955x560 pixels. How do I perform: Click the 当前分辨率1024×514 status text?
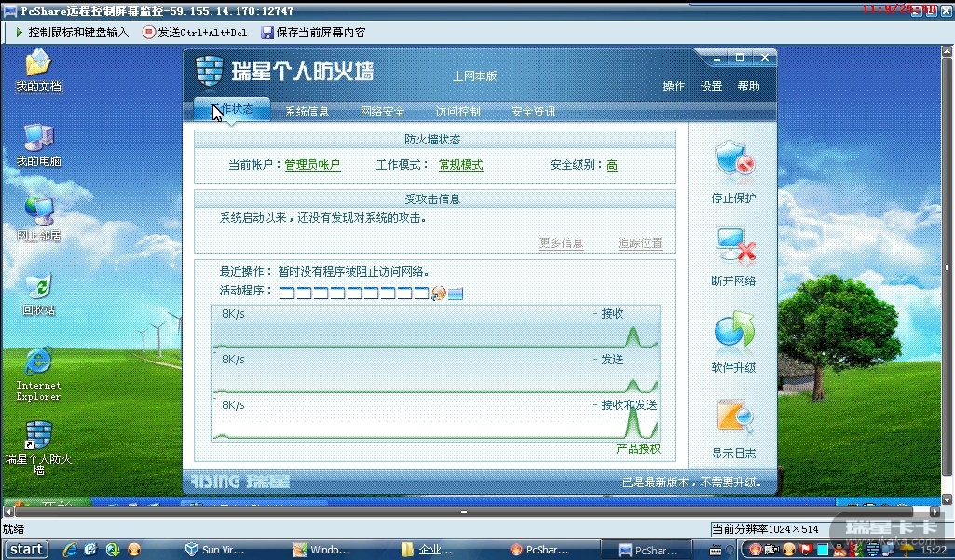(x=766, y=529)
